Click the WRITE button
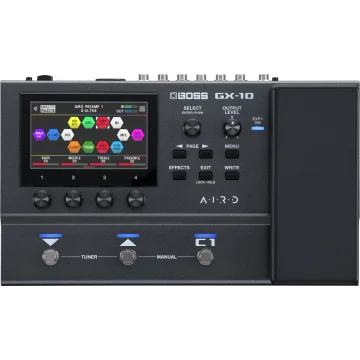This screenshot has height=360, width=360. pos(232,175)
